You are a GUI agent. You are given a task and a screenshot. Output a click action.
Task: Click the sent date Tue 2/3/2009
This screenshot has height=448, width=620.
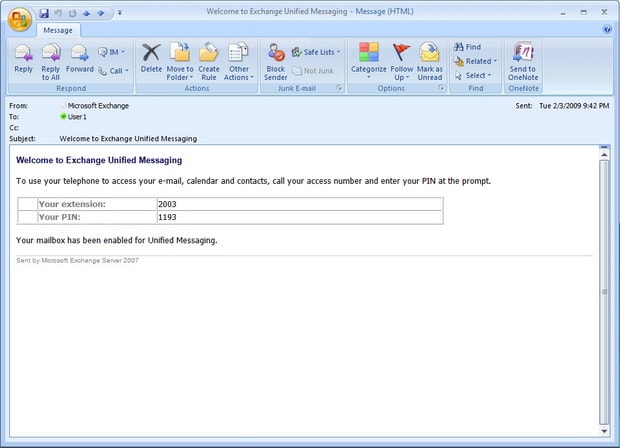[574, 106]
